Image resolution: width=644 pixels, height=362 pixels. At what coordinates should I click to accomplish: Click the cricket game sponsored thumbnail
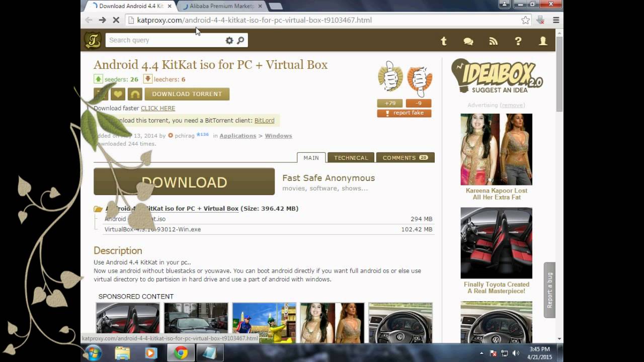tap(264, 323)
